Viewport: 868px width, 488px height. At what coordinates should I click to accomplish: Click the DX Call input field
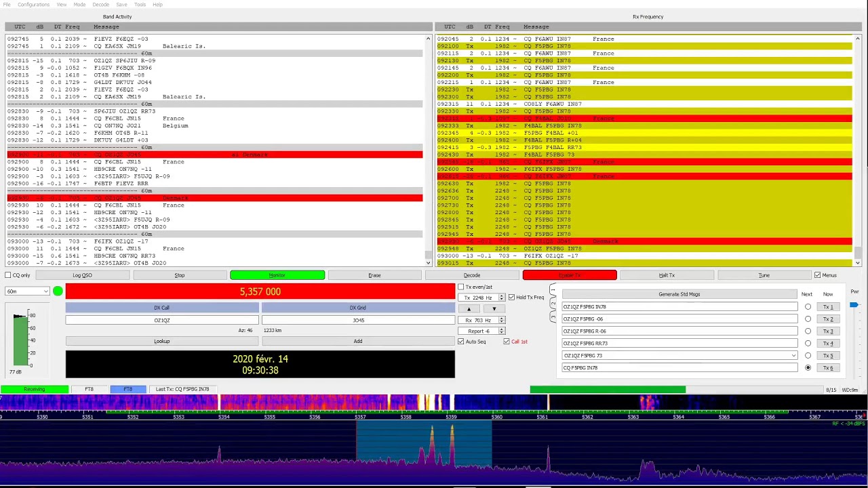[162, 321]
